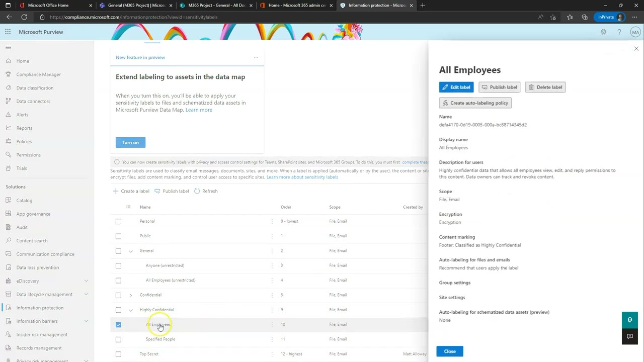Collapse the General label group
The image size is (644, 362).
click(131, 251)
